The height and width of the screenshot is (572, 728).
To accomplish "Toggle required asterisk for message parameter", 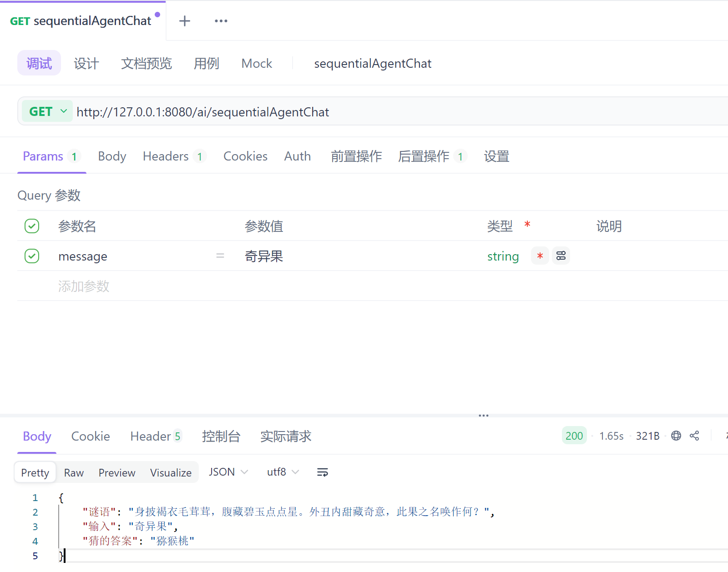I will (x=540, y=256).
